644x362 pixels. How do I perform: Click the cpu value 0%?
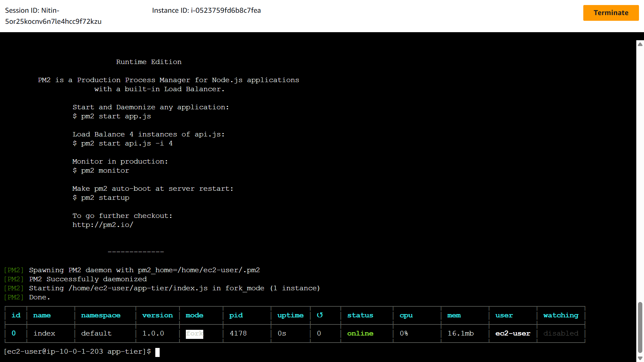pyautogui.click(x=404, y=334)
